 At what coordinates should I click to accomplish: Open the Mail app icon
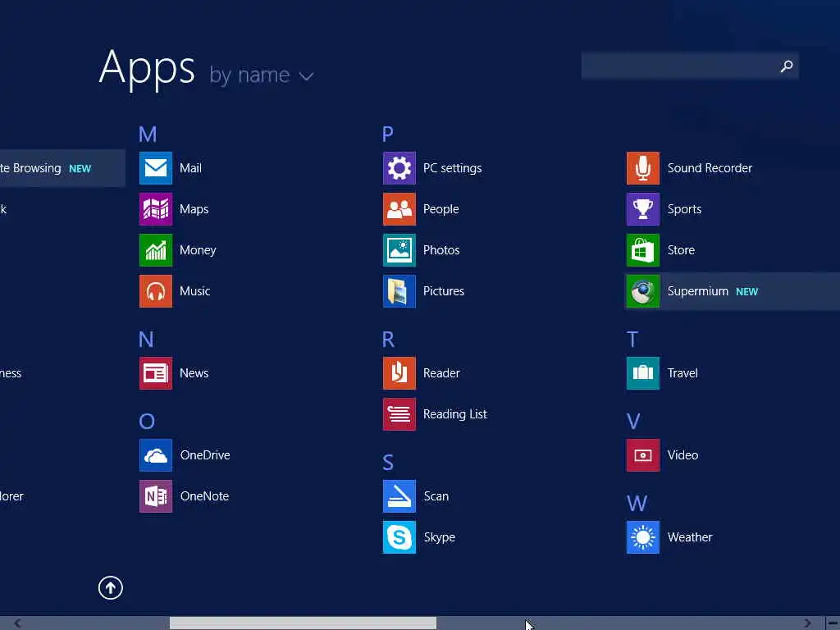point(156,168)
